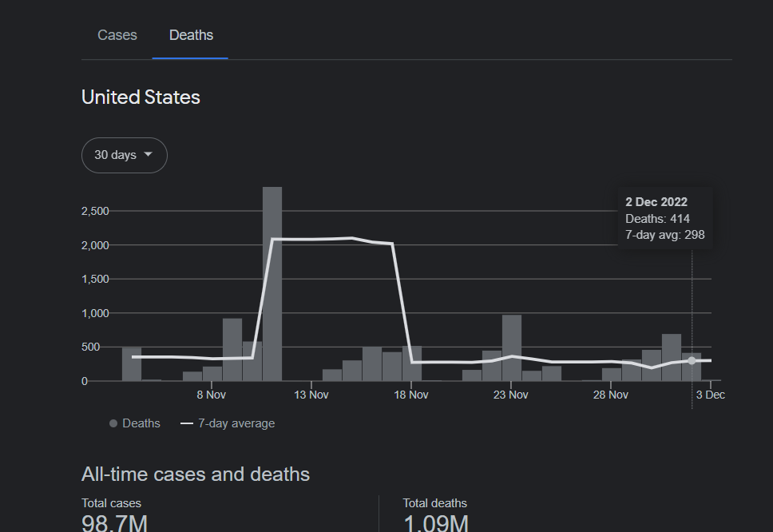Click the tallest deaths bar above 2,500
Screen dimensions: 773x532
272,284
